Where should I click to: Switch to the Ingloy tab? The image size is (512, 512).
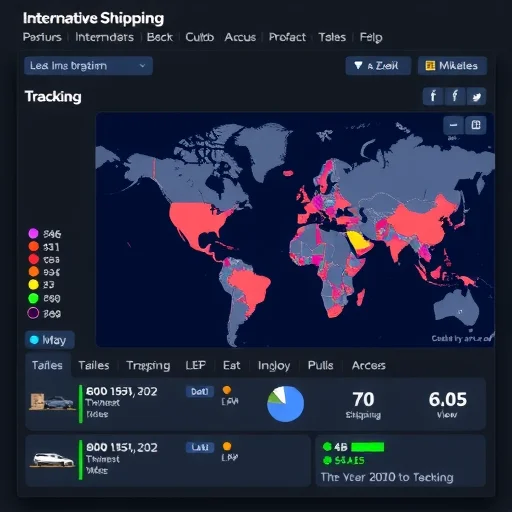click(274, 366)
